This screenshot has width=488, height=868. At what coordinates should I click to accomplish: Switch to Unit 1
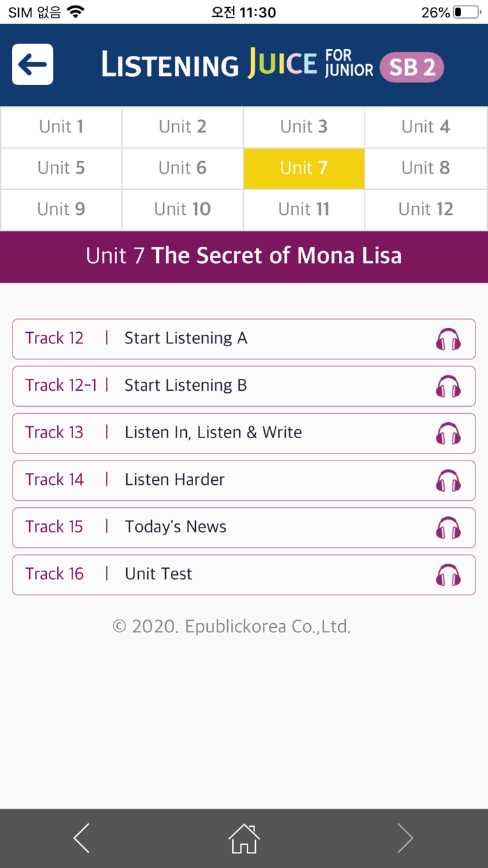click(x=61, y=127)
